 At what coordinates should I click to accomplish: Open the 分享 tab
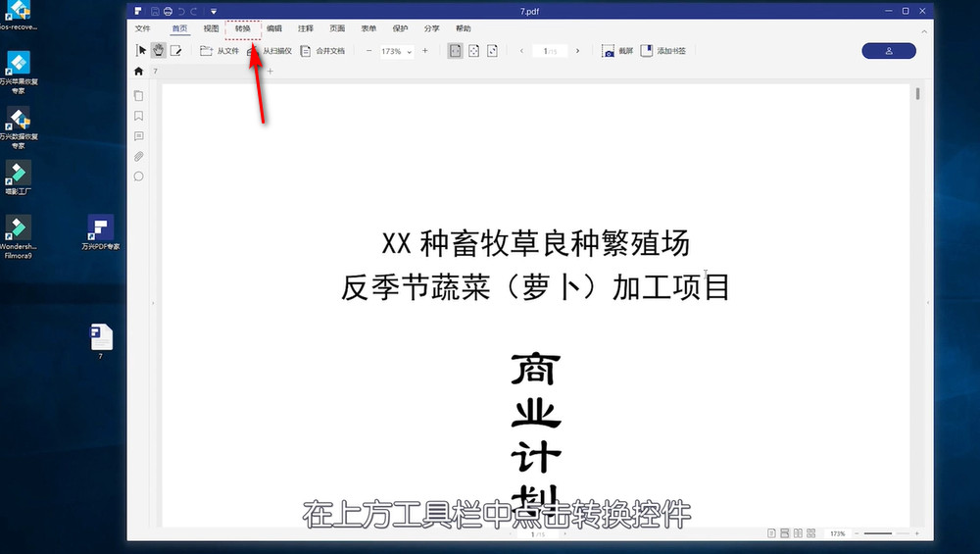pyautogui.click(x=431, y=28)
